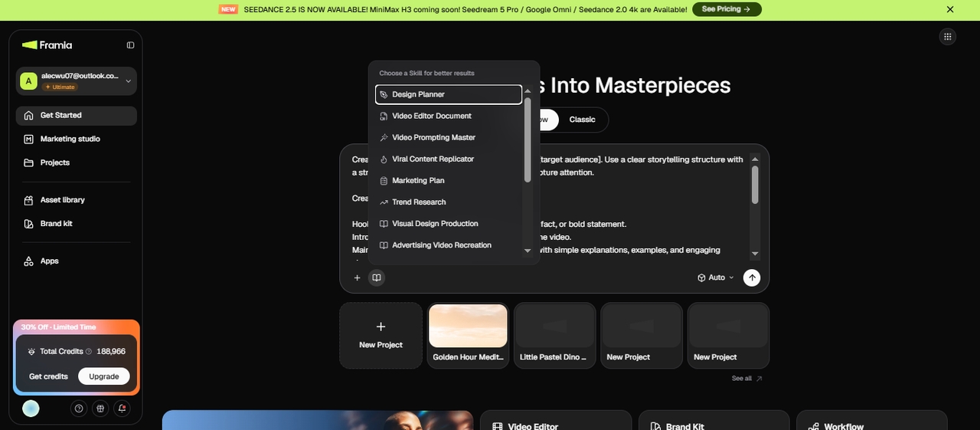Image resolution: width=980 pixels, height=430 pixels.
Task: Open the gift rewards icon
Action: pyautogui.click(x=100, y=409)
